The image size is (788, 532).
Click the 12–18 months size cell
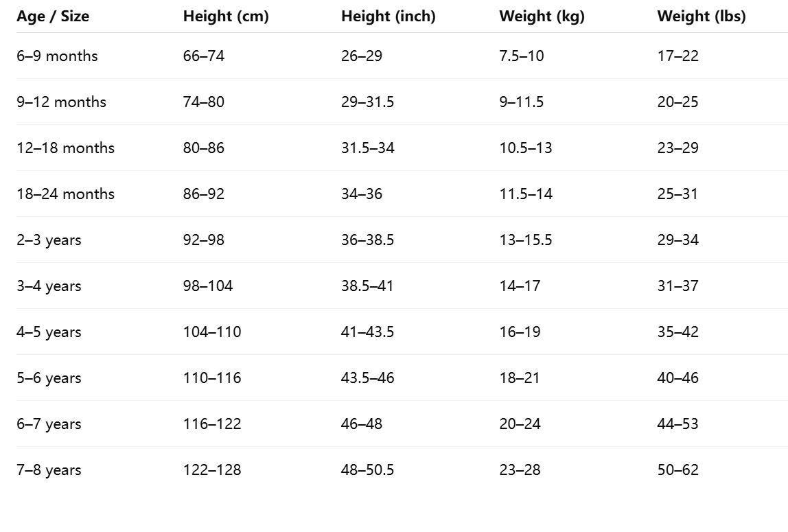click(65, 148)
